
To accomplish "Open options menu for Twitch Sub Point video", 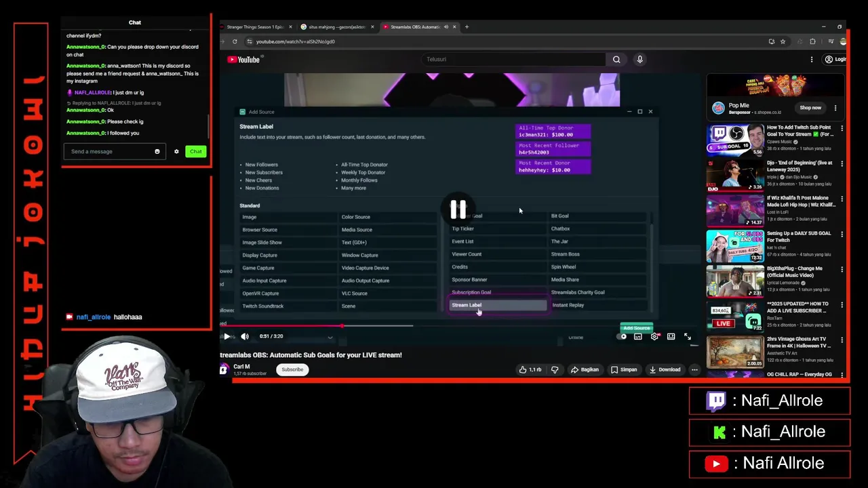I will click(842, 128).
